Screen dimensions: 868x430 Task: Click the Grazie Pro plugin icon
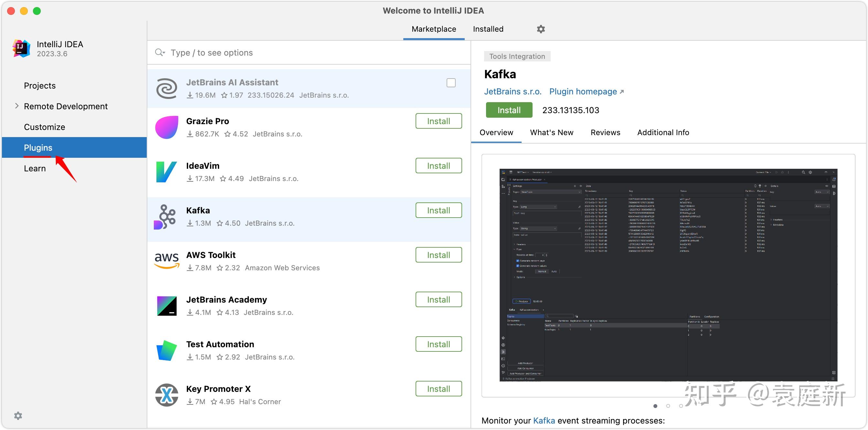166,127
